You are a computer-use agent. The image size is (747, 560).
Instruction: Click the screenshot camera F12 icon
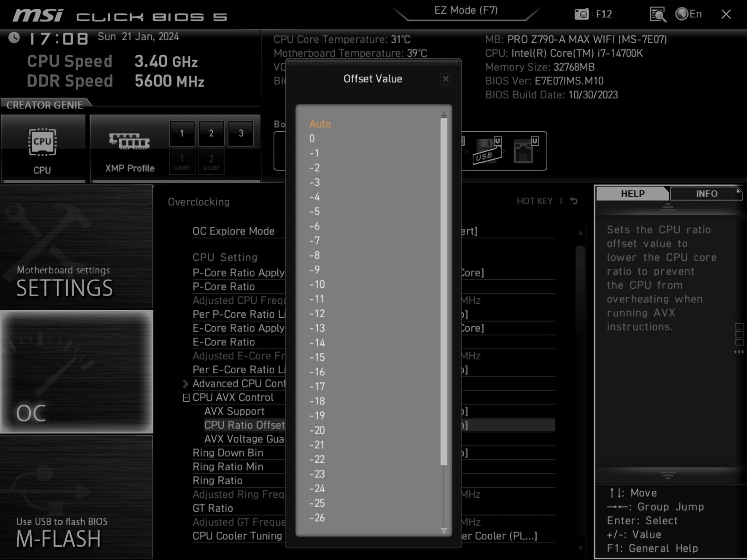[582, 14]
